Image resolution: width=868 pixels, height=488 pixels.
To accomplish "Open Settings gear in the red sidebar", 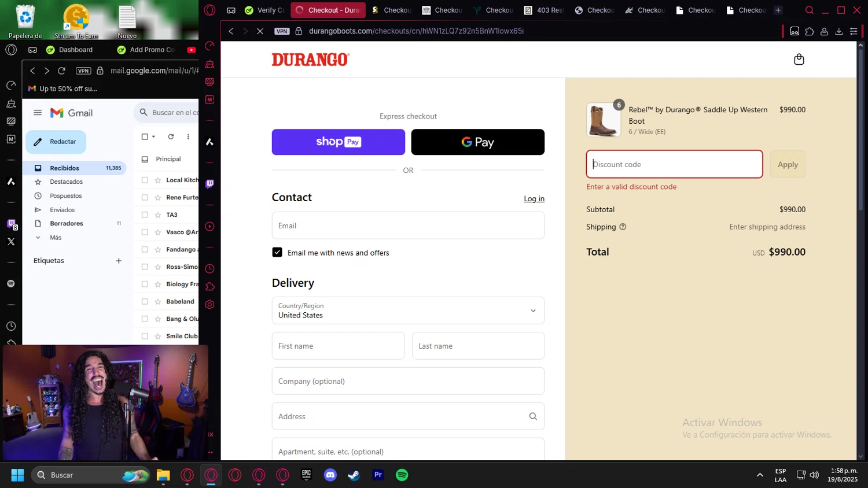I will (x=209, y=304).
